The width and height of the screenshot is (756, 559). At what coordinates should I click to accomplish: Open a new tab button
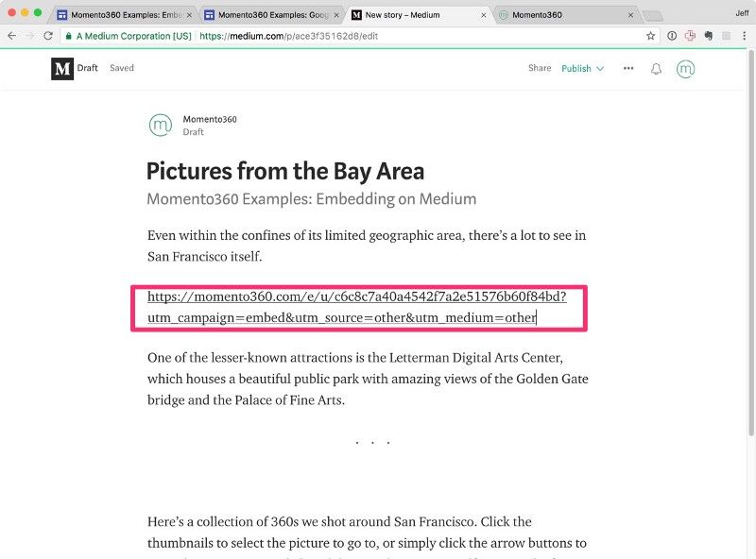653,16
